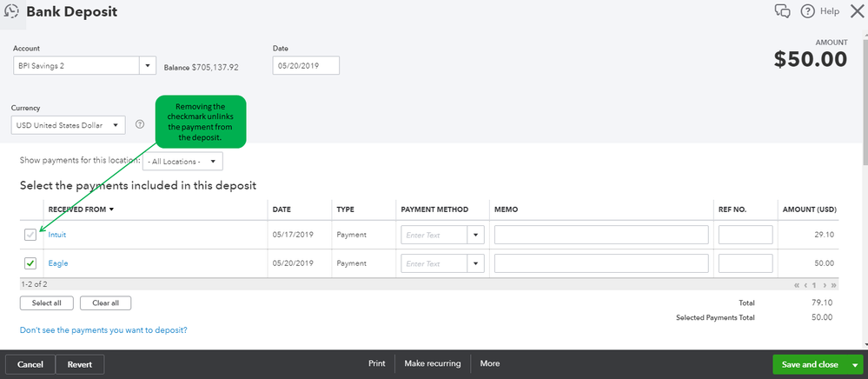Click the Memo column header

[506, 209]
